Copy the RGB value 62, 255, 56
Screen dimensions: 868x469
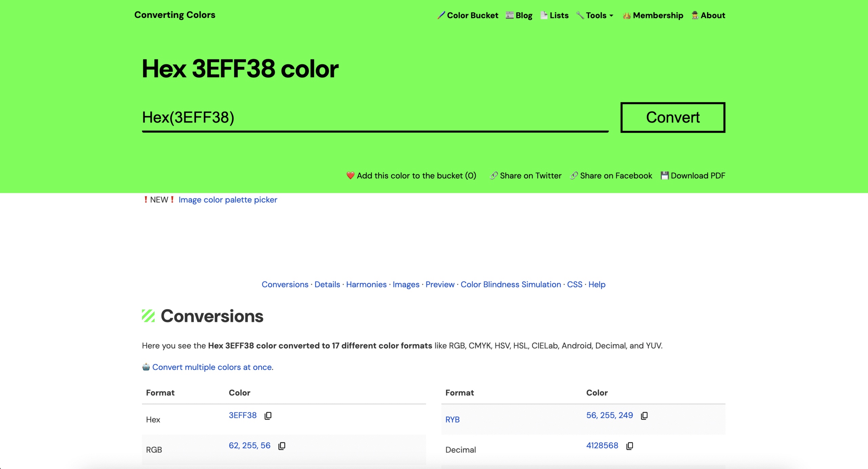tap(281, 446)
